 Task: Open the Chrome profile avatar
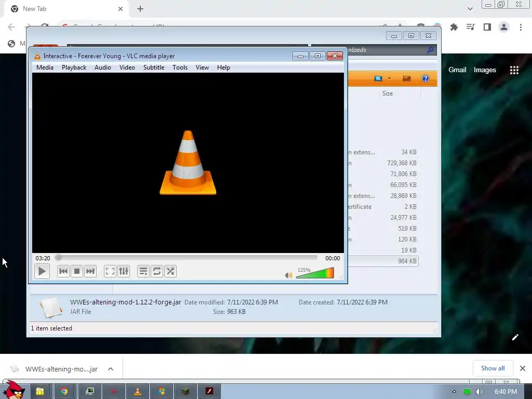504,27
